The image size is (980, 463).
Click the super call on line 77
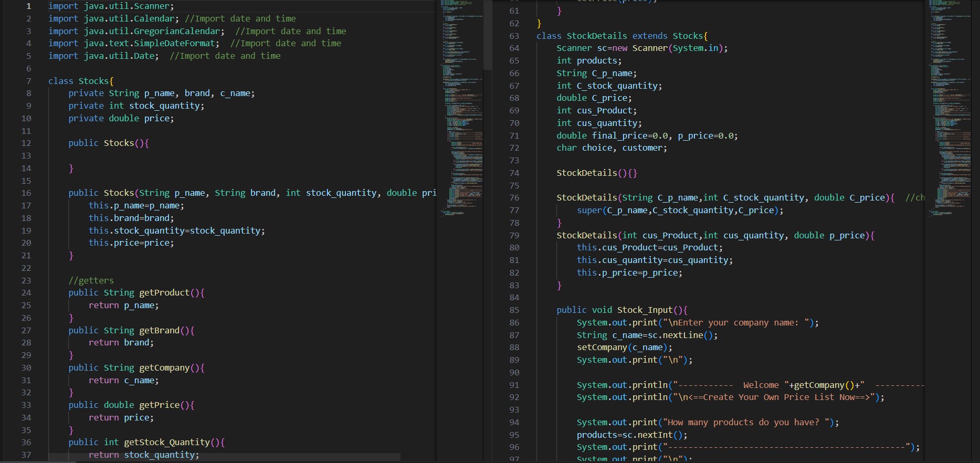coord(589,210)
